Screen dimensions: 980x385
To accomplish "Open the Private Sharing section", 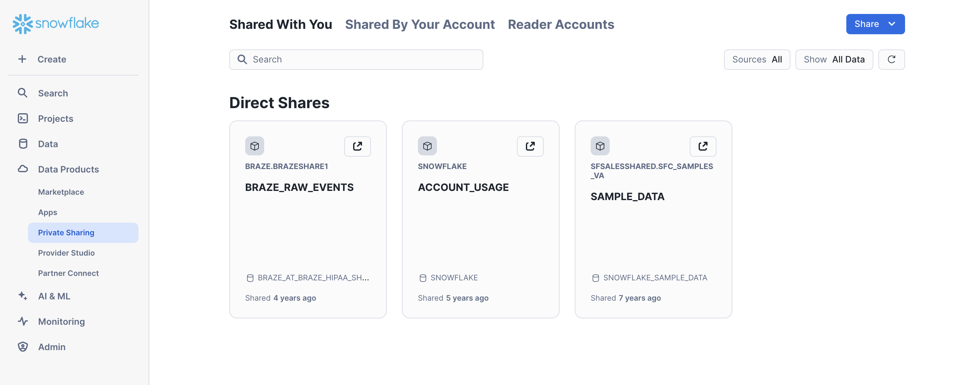I will [x=66, y=232].
